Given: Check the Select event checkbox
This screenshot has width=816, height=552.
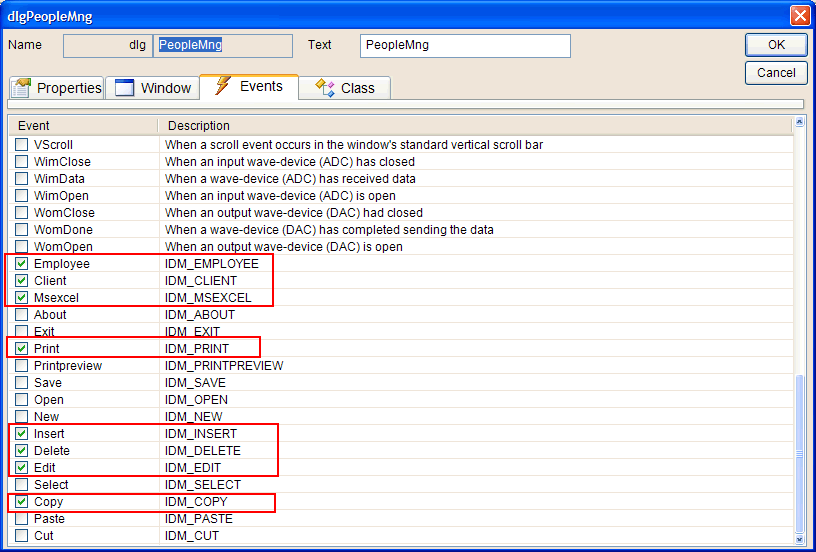Looking at the screenshot, I should coord(21,484).
